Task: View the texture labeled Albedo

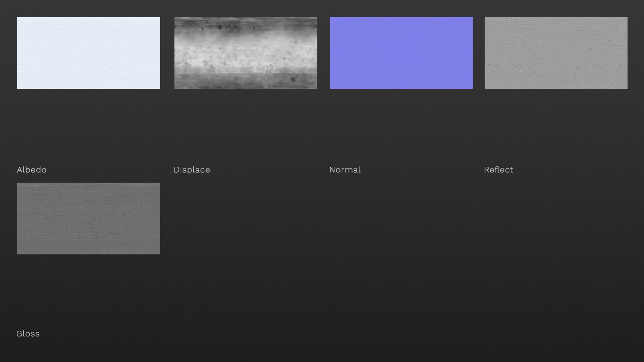Action: coord(88,53)
